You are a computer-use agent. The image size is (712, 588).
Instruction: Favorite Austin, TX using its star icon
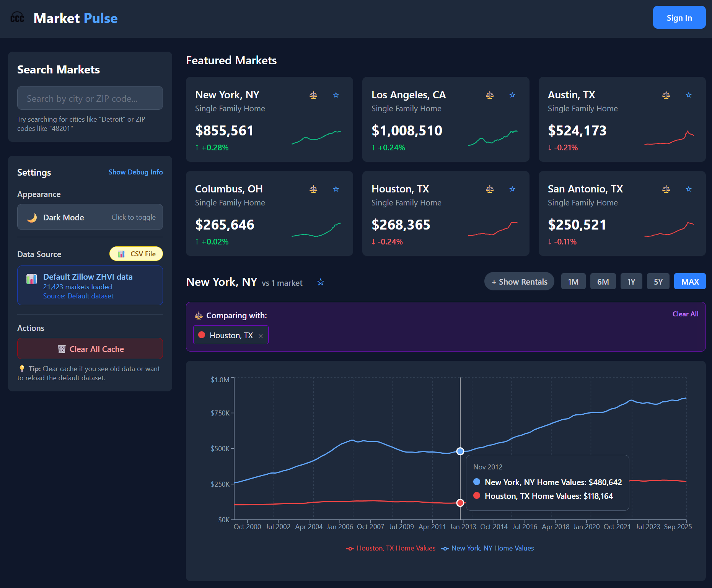point(689,95)
